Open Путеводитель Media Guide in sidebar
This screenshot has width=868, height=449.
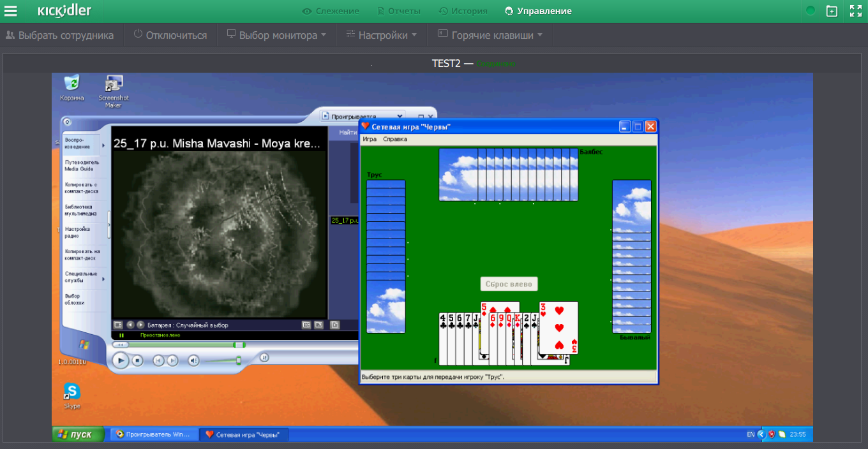pos(82,166)
